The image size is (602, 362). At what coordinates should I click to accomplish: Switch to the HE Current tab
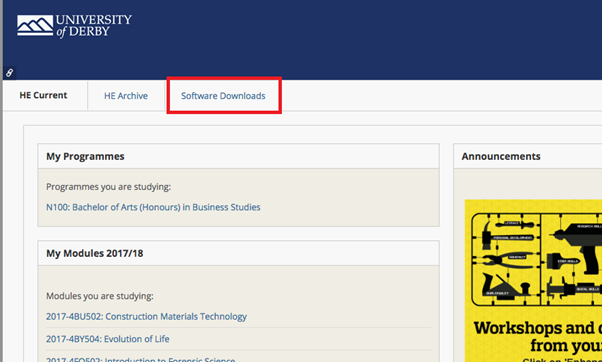click(43, 95)
